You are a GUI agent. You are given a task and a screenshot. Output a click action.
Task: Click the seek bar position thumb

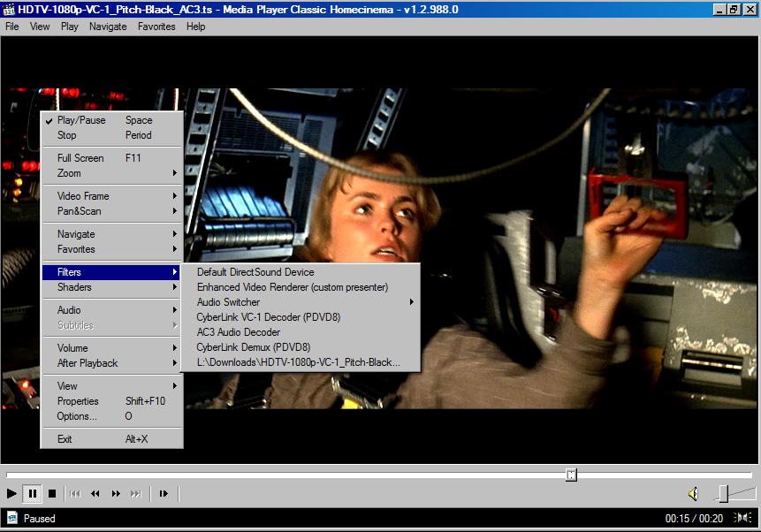(571, 475)
